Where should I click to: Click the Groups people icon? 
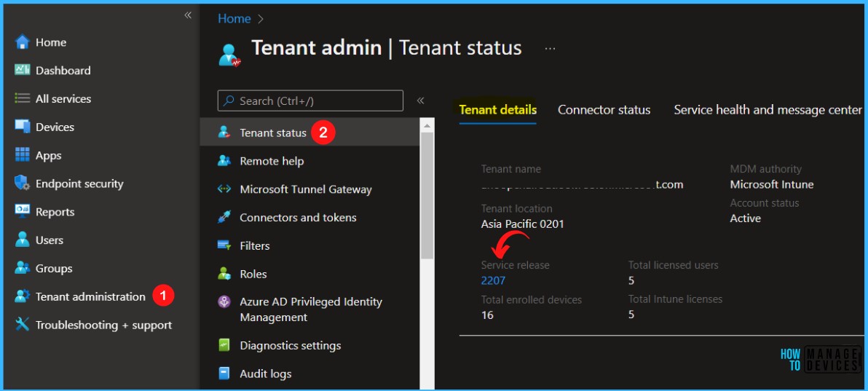pyautogui.click(x=22, y=268)
